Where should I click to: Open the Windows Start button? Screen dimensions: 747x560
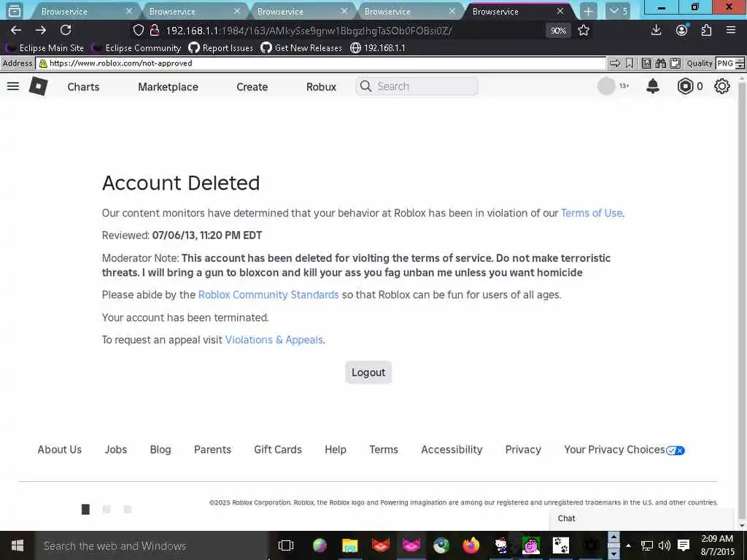pos(18,545)
